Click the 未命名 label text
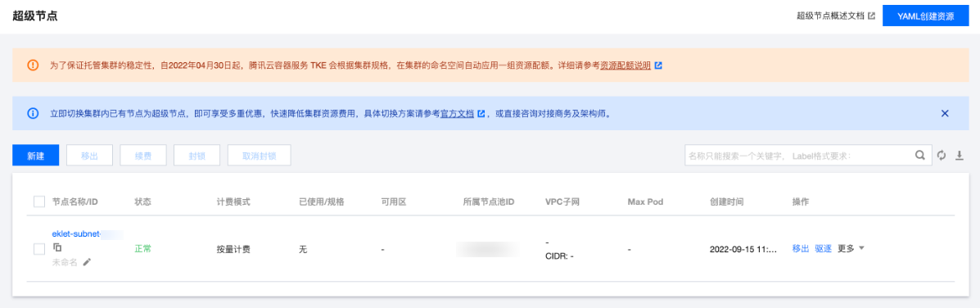980x308 pixels. tap(65, 262)
